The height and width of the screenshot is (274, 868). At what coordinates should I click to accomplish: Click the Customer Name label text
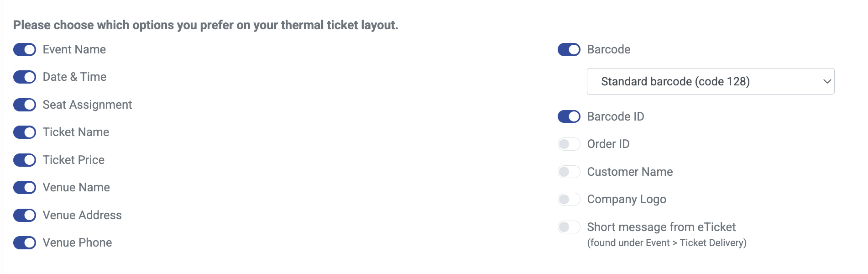(x=630, y=172)
